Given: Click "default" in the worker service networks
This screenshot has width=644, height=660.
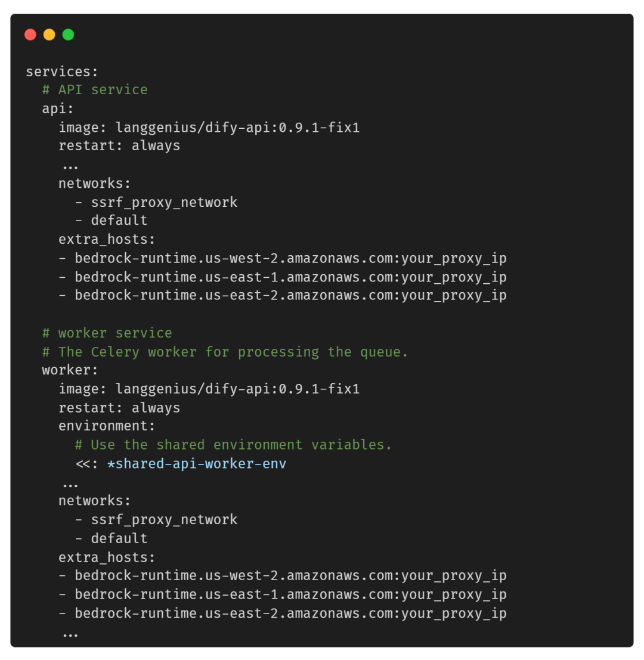Looking at the screenshot, I should (x=119, y=538).
